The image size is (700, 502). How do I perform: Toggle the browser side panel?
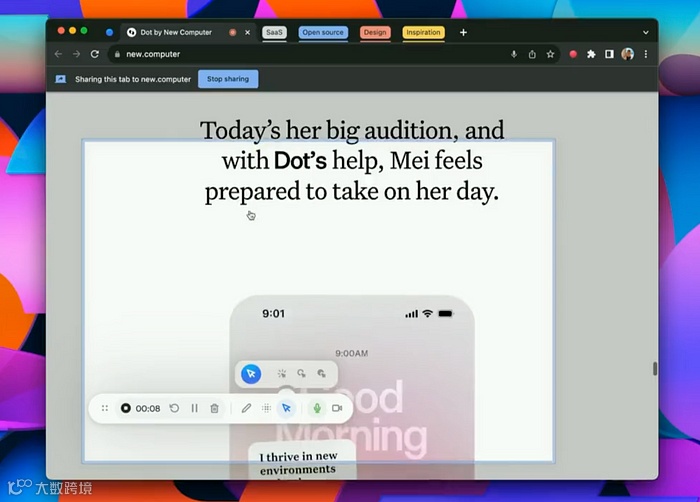(609, 54)
